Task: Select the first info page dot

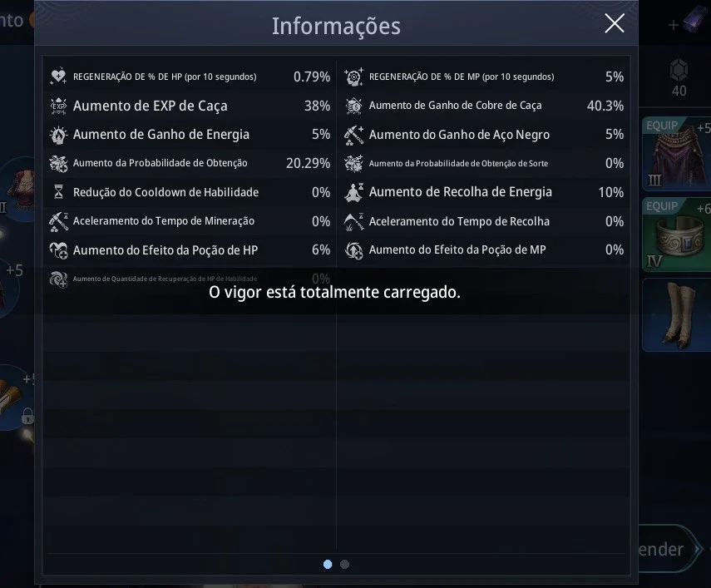Action: [328, 565]
